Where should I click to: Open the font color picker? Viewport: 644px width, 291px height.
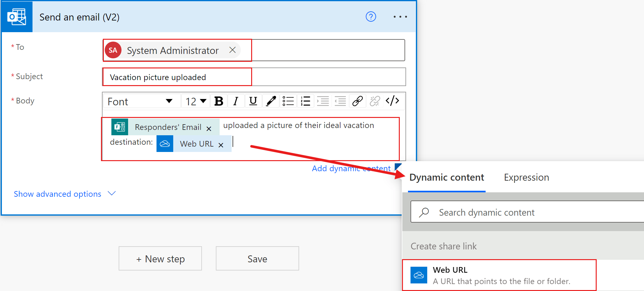pyautogui.click(x=271, y=101)
